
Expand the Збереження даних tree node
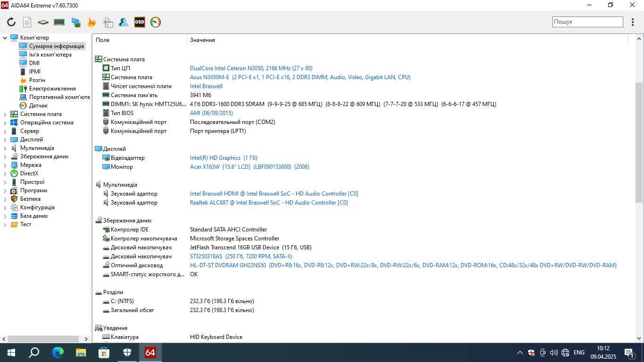pos(5,156)
